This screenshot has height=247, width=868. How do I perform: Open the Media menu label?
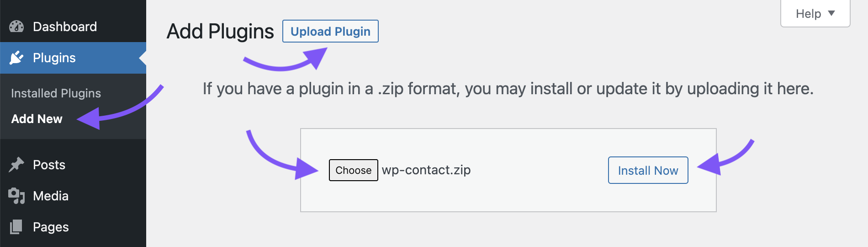point(51,196)
